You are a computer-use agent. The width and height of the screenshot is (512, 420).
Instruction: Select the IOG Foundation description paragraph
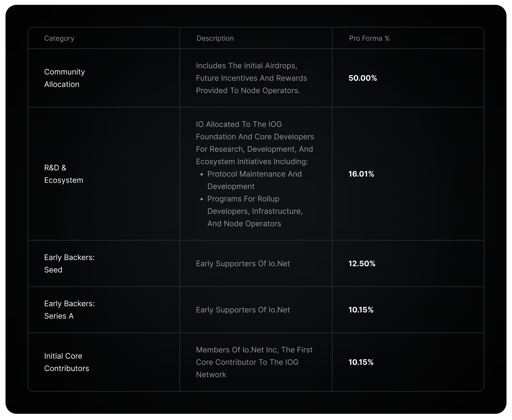255,143
